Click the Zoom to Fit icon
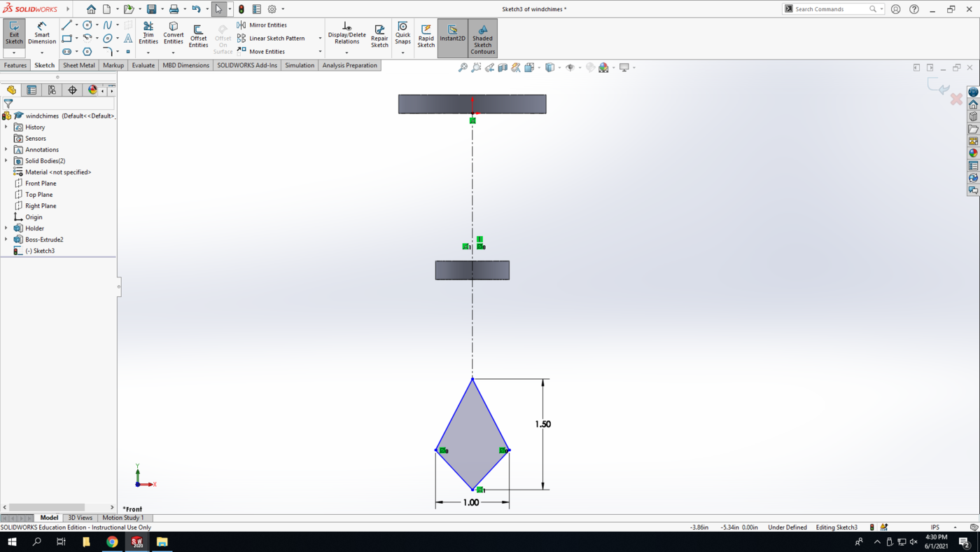The image size is (980, 552). [x=463, y=67]
